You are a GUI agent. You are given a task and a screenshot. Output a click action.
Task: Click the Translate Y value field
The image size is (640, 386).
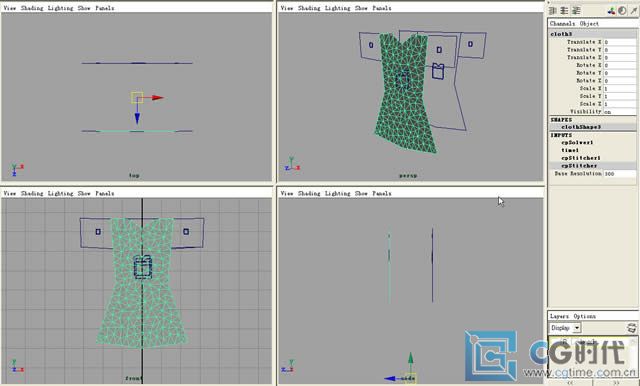point(620,50)
